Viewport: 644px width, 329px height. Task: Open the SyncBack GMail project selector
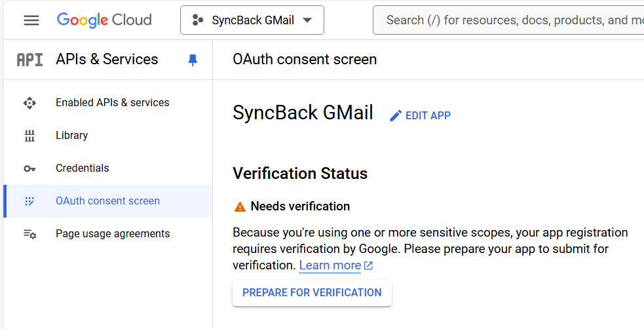coord(252,20)
